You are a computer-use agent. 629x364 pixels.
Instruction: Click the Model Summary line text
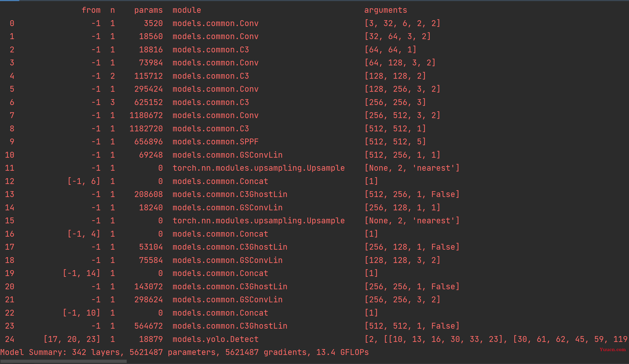(x=184, y=352)
